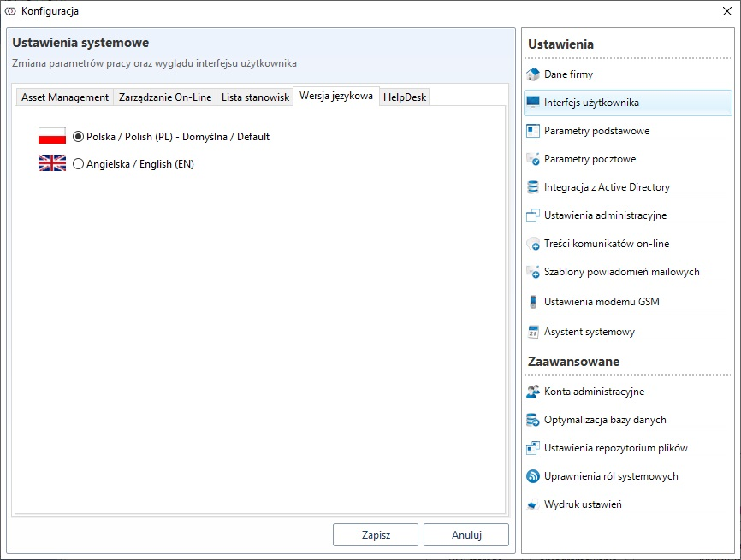Select Angielska / English radio button
This screenshot has width=741, height=560.
(x=79, y=164)
